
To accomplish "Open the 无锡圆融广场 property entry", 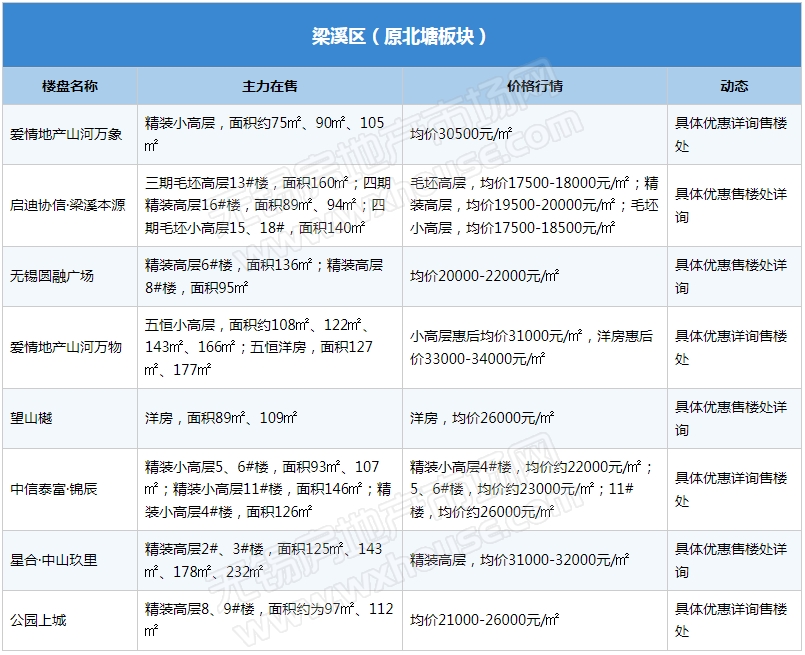I will tap(52, 276).
